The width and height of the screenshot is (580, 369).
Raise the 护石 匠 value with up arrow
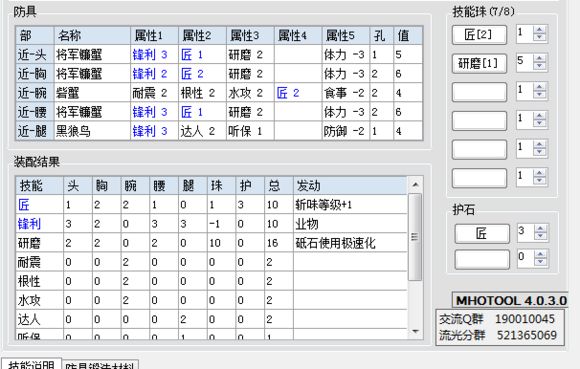point(541,228)
